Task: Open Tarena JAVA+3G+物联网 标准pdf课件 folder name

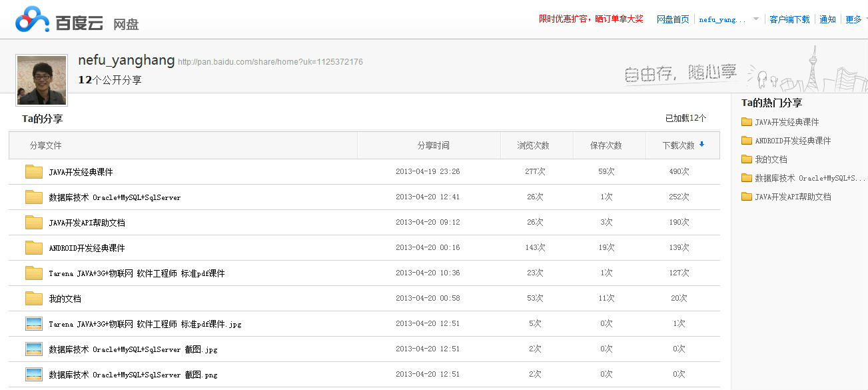Action: pyautogui.click(x=137, y=273)
